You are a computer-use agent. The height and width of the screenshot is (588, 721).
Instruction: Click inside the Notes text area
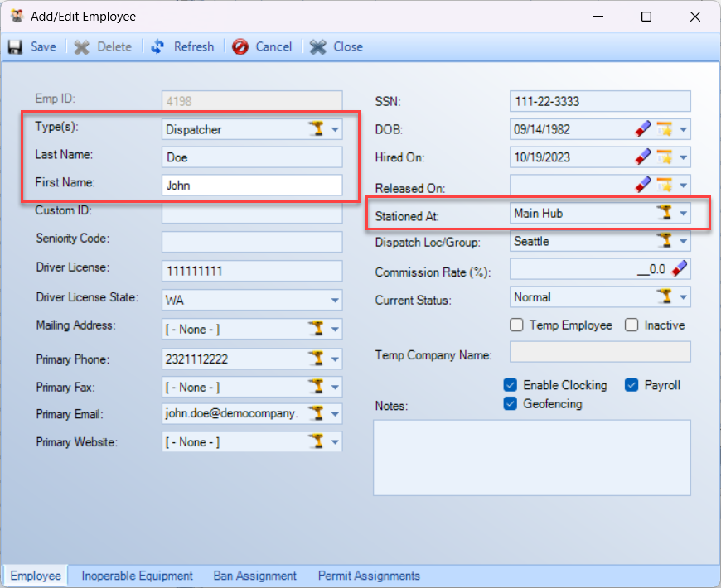click(532, 457)
